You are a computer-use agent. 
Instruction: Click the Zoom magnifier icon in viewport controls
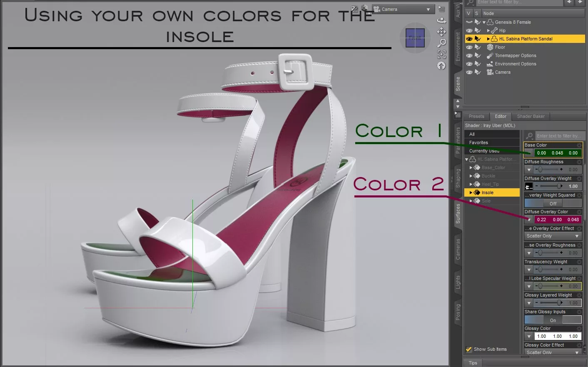click(442, 42)
